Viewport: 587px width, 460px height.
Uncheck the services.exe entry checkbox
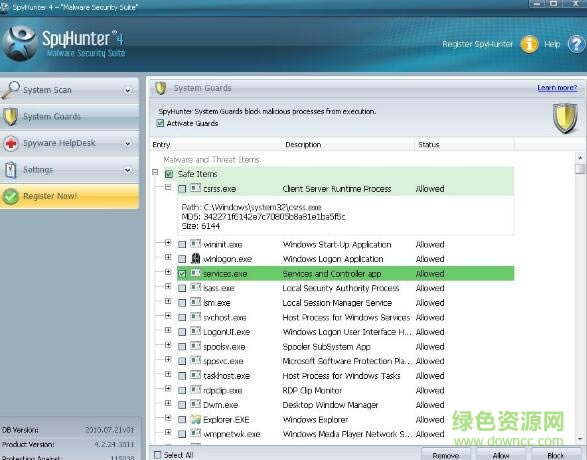pyautogui.click(x=182, y=274)
